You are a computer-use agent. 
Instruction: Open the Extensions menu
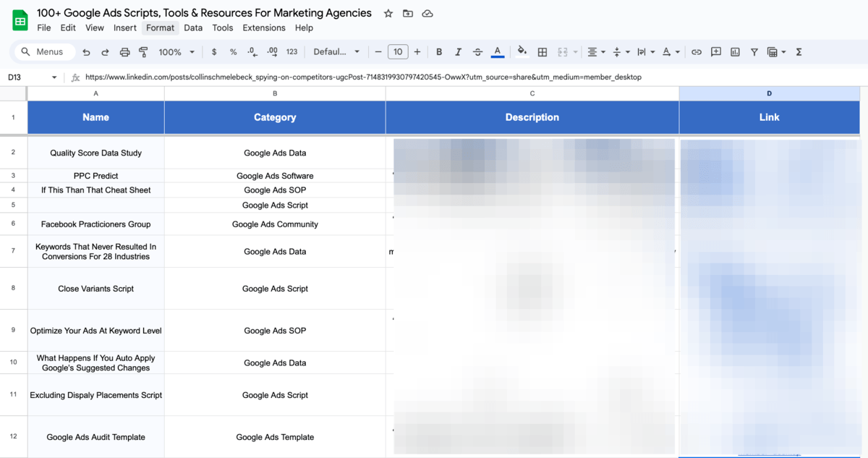coord(263,27)
